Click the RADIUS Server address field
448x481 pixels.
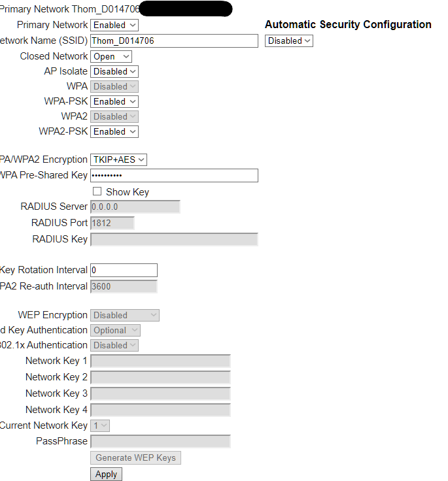[135, 207]
